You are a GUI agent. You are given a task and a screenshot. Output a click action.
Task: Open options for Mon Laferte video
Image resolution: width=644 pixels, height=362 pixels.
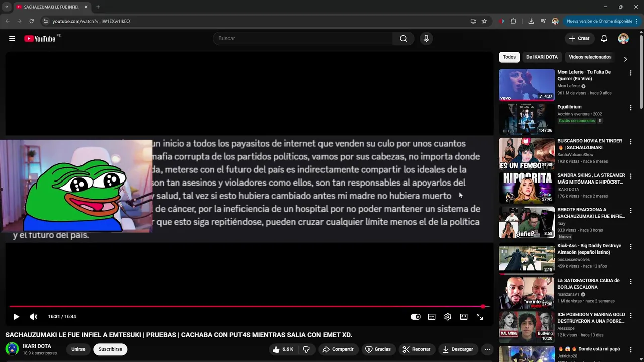click(630, 73)
